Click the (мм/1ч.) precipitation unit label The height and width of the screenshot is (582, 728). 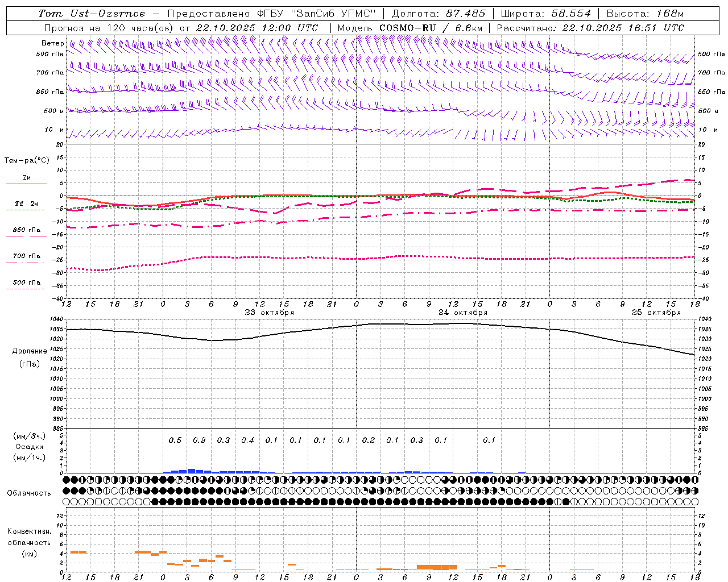click(30, 458)
